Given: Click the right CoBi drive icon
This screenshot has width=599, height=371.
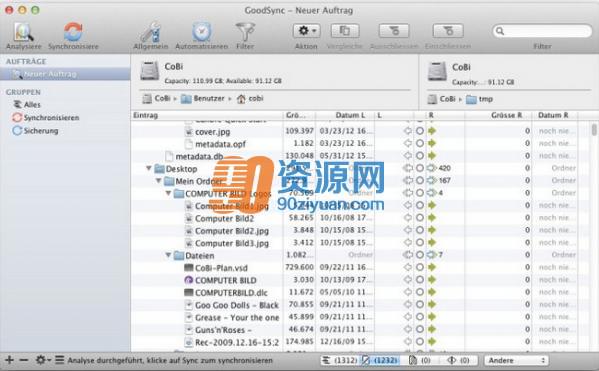Looking at the screenshot, I should point(437,71).
